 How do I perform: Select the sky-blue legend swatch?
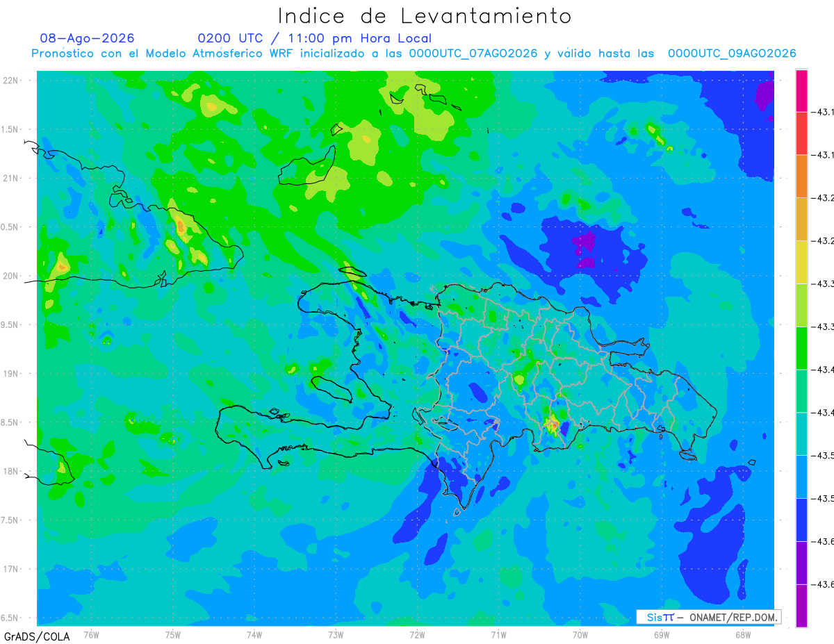pyautogui.click(x=801, y=477)
